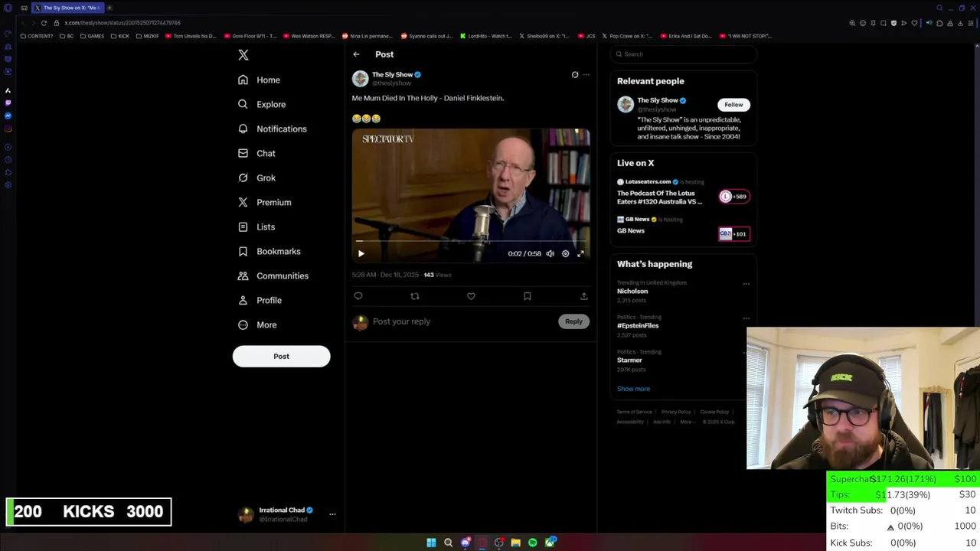Click the X logo at top of sidebar
This screenshot has height=551, width=980.
[x=243, y=55]
